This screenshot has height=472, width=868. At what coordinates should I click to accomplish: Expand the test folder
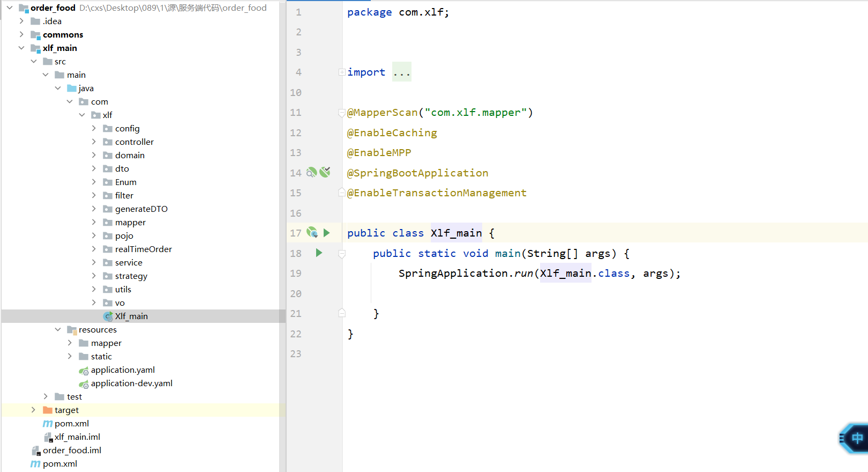[x=46, y=396]
